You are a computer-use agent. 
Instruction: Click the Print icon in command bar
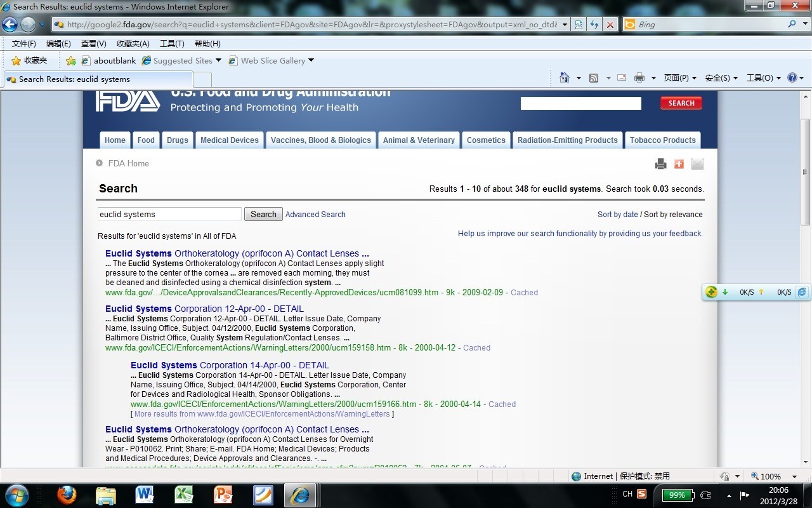639,77
